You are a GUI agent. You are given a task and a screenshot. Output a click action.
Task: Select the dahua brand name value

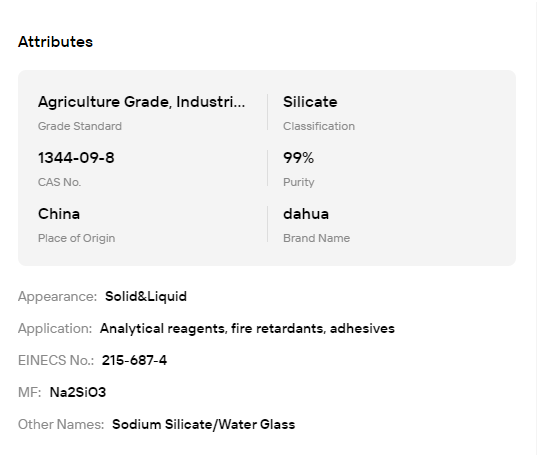(x=306, y=214)
